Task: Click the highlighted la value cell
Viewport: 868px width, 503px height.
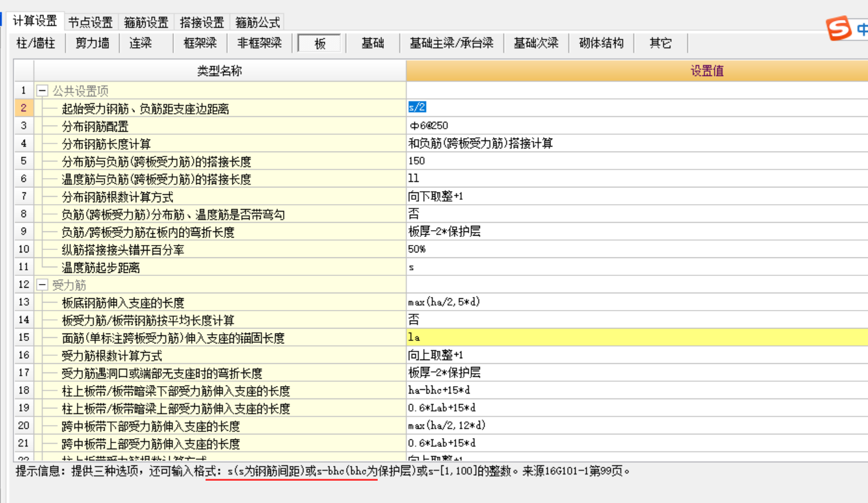Action: (x=637, y=338)
